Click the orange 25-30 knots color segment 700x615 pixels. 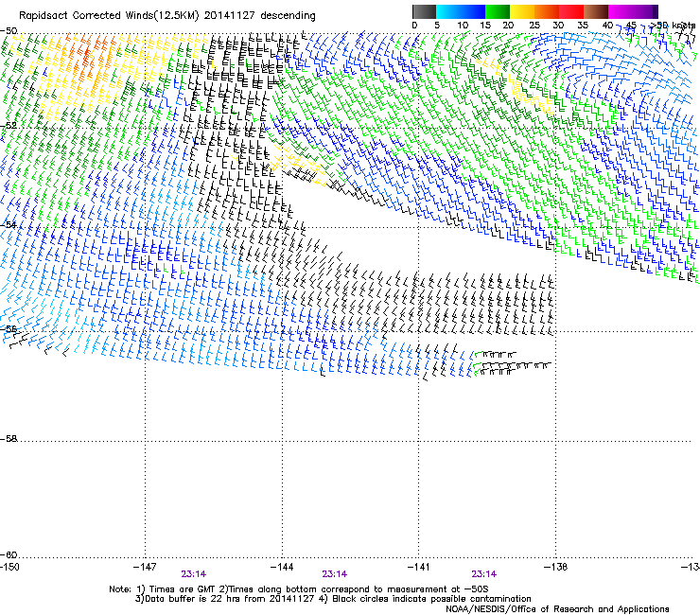click(x=547, y=11)
